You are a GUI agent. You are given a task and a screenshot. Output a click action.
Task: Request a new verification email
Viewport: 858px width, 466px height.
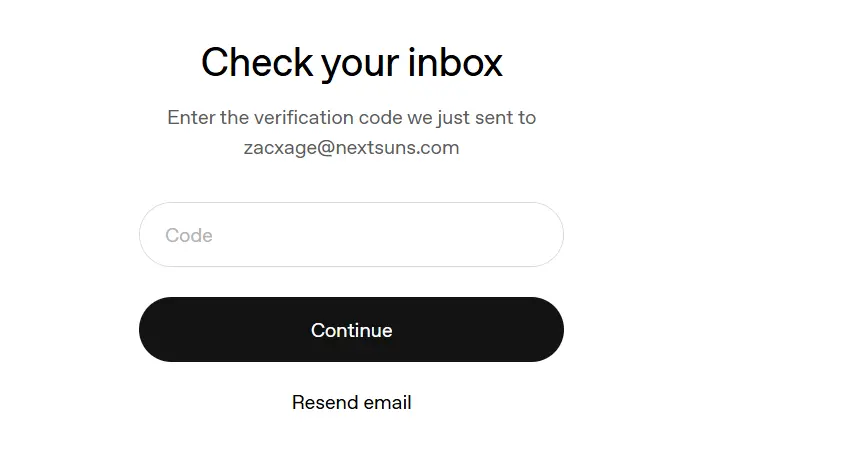351,403
